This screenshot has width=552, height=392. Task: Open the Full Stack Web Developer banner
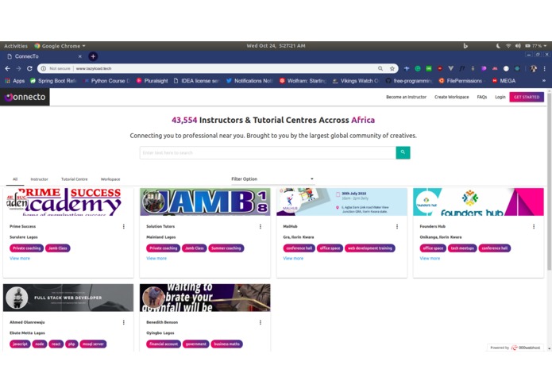pyautogui.click(x=68, y=298)
